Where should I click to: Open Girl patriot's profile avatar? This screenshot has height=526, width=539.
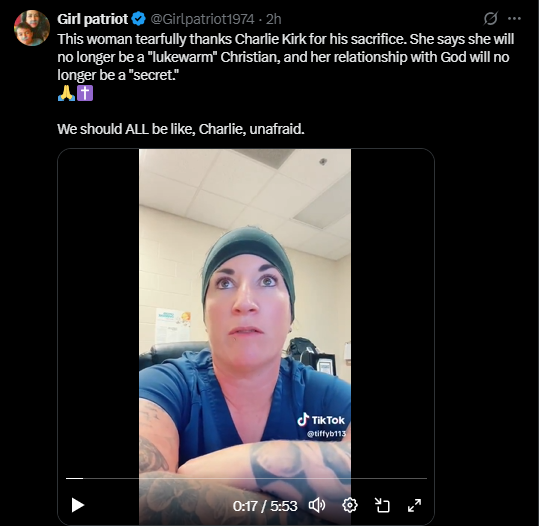[x=32, y=28]
